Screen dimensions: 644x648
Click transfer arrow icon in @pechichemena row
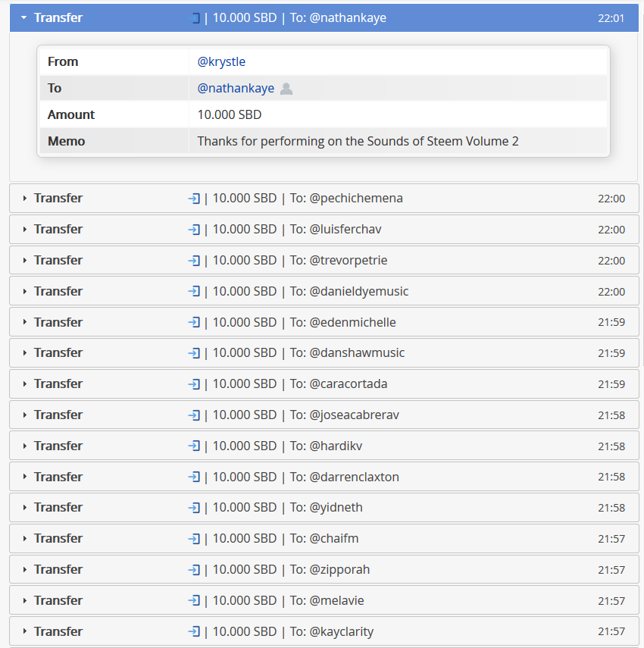tap(194, 199)
